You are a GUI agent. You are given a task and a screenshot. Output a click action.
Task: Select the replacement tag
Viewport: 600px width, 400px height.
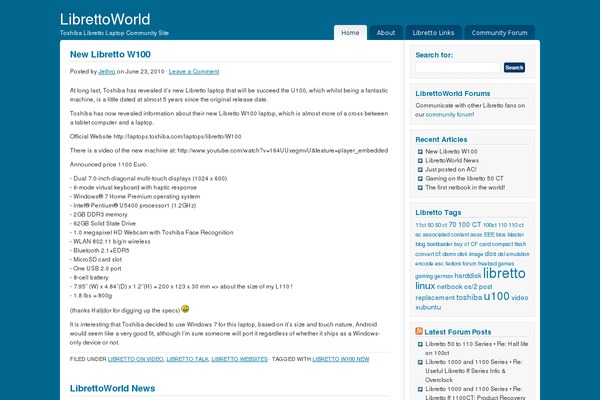435,297
